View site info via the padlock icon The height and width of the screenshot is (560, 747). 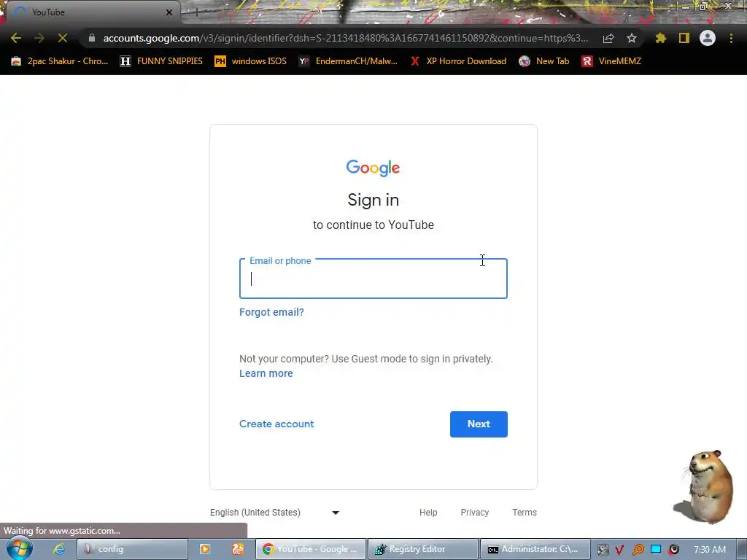91,38
